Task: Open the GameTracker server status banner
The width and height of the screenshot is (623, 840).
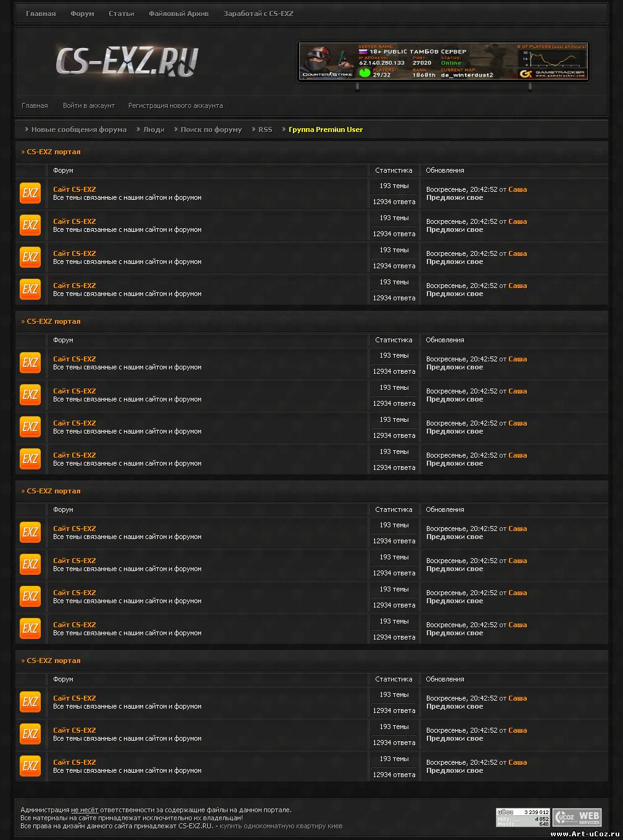Action: click(x=443, y=62)
